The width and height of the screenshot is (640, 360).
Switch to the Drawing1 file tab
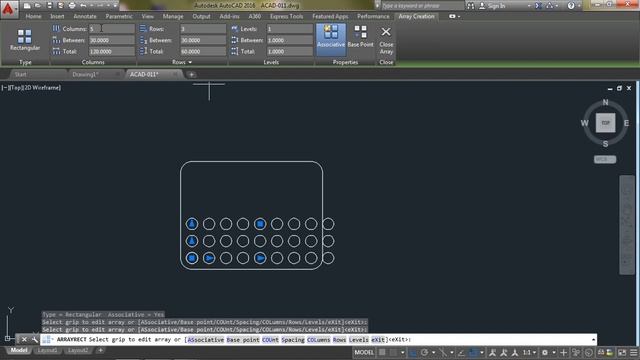point(85,74)
